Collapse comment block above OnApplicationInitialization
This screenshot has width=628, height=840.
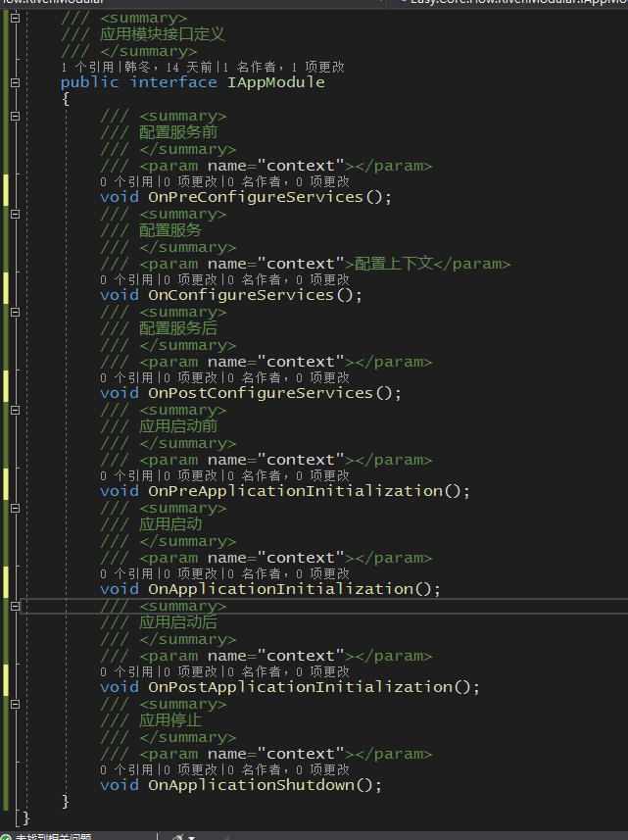click(x=15, y=509)
